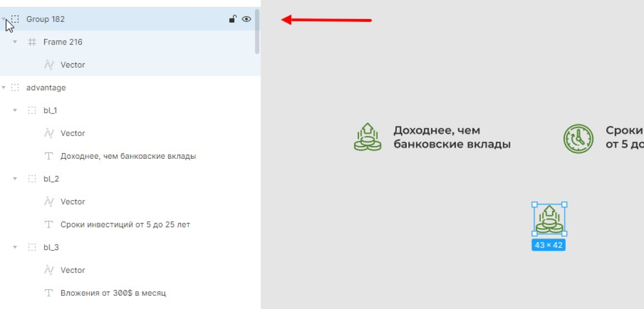644x309 pixels.
Task: Click the text icon beside Доходнее, чем банковские вклады
Action: tap(48, 156)
